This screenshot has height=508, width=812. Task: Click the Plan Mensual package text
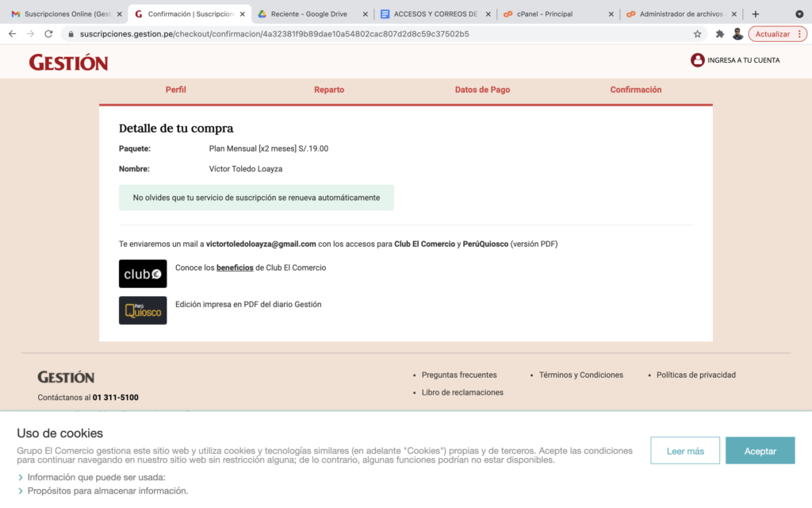coord(268,148)
